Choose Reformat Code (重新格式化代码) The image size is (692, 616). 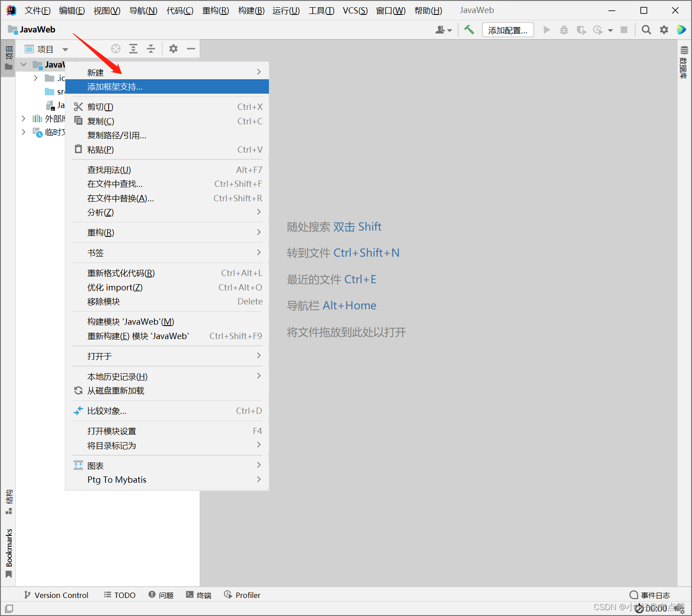click(167, 273)
